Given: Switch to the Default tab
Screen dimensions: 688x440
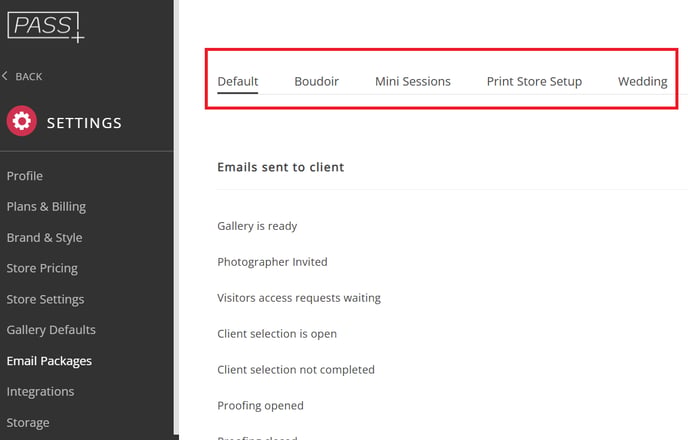Looking at the screenshot, I should (x=238, y=82).
